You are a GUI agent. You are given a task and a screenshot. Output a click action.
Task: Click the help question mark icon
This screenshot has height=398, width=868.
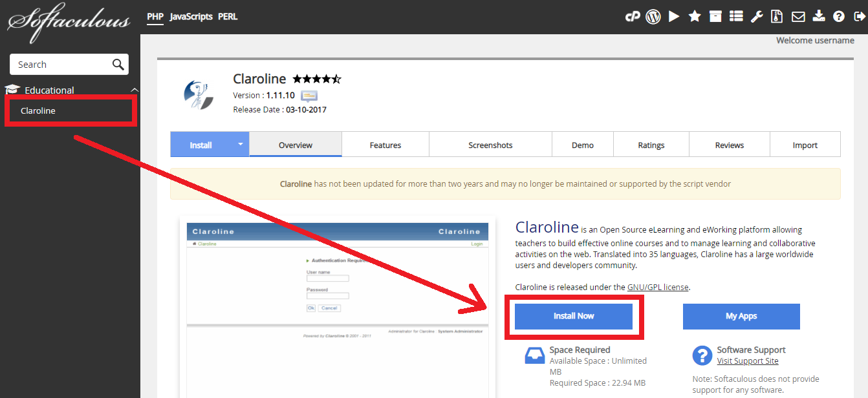pos(839,16)
